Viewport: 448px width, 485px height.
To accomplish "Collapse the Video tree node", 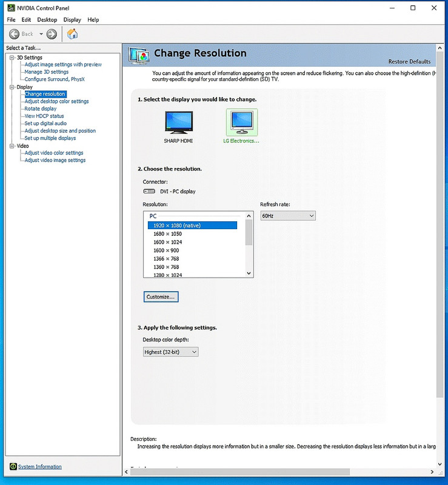I will [x=12, y=146].
